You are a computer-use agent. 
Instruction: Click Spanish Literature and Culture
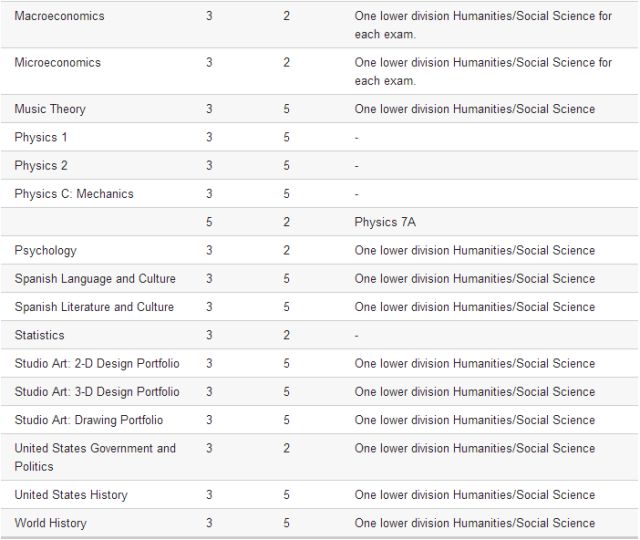94,307
